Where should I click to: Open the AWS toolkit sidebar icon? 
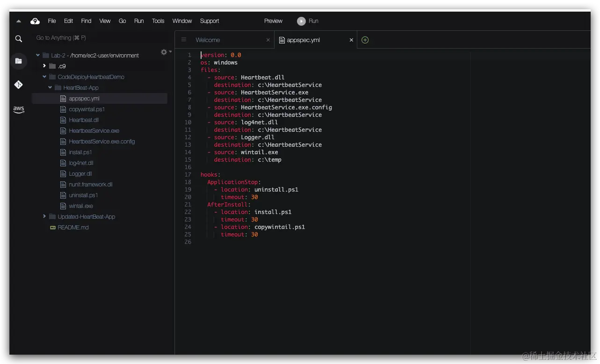19,109
